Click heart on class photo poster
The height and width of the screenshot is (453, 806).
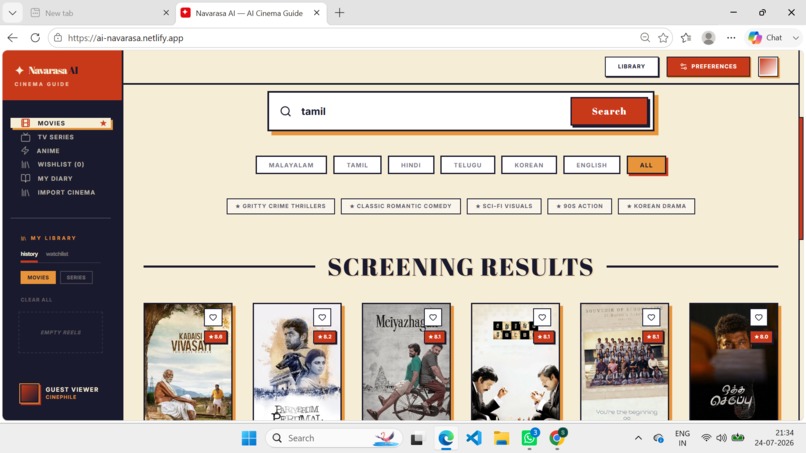pyautogui.click(x=651, y=317)
